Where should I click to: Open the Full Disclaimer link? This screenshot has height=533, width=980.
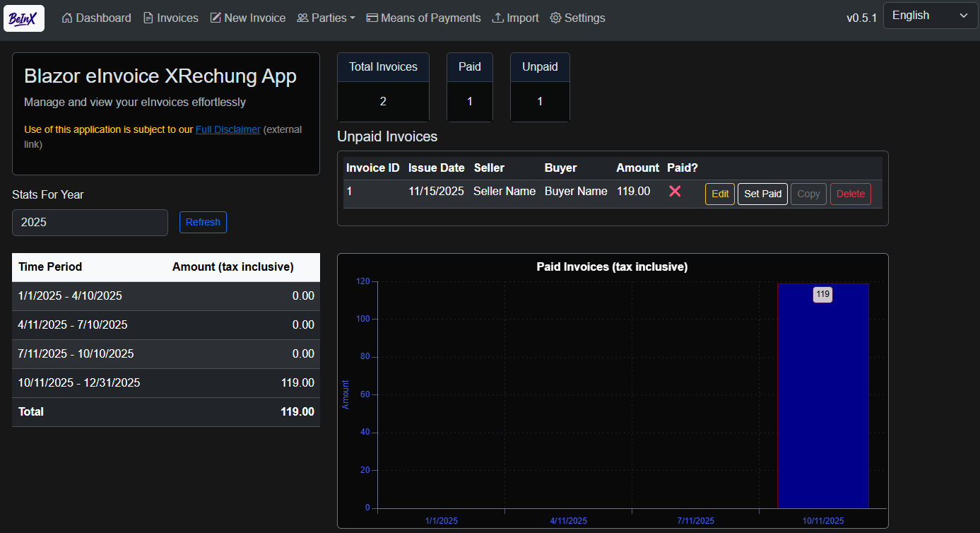coord(228,129)
